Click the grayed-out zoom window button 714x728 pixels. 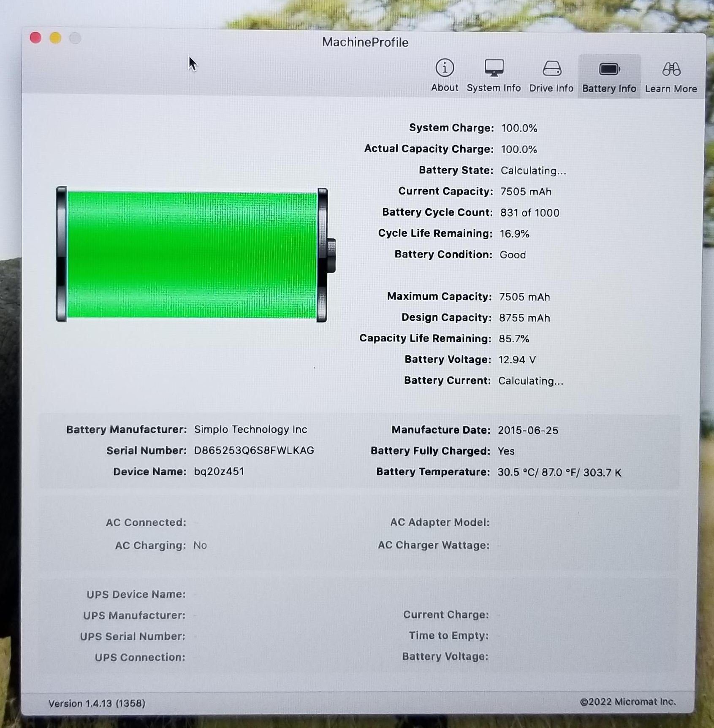(75, 38)
